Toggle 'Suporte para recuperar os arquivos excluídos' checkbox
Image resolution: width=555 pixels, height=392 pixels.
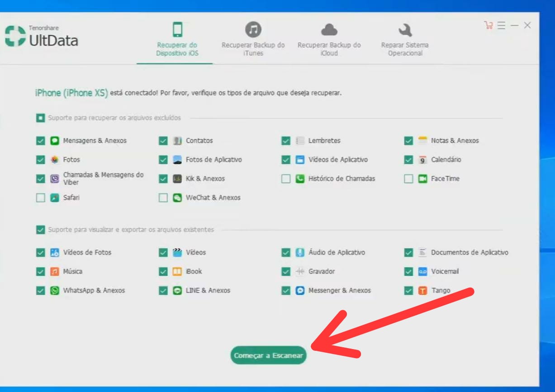[x=41, y=118]
